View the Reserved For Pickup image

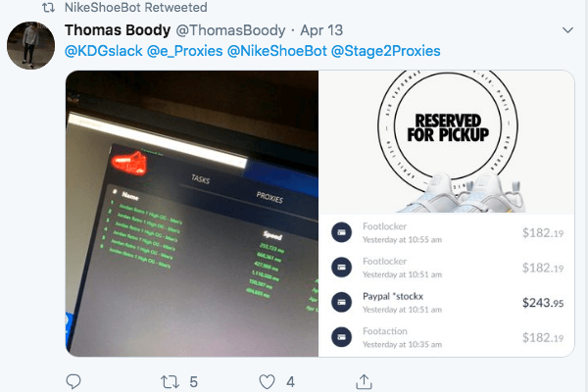tap(446, 142)
